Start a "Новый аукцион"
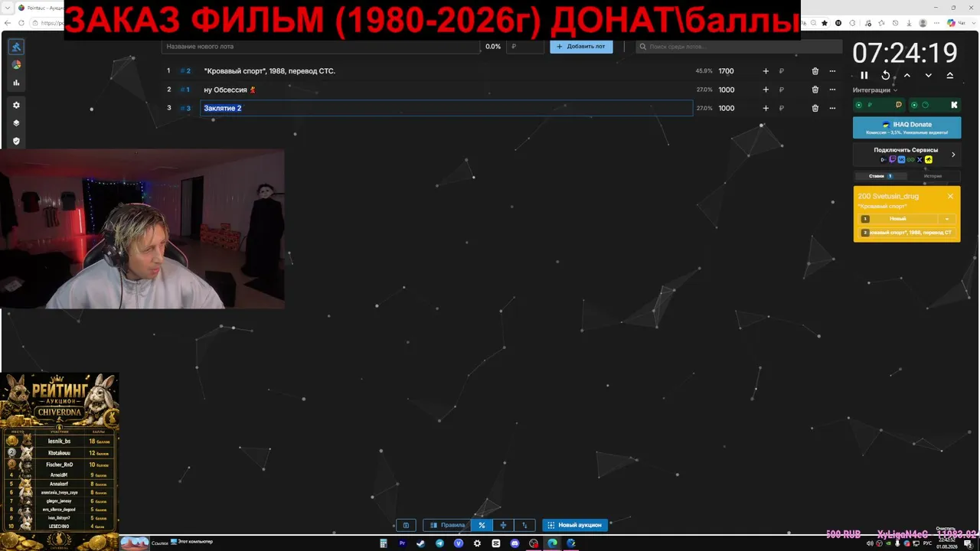 pyautogui.click(x=575, y=525)
